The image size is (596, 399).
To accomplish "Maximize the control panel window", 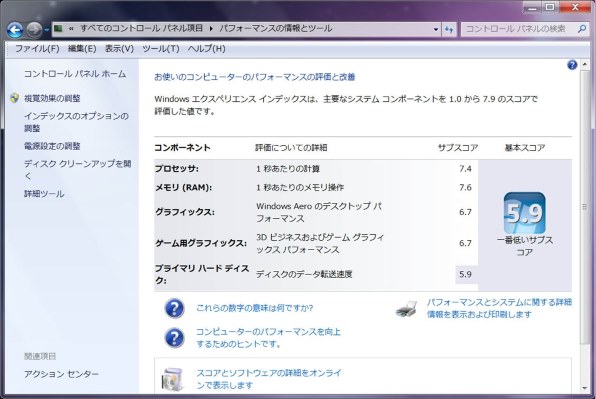I will point(550,7).
